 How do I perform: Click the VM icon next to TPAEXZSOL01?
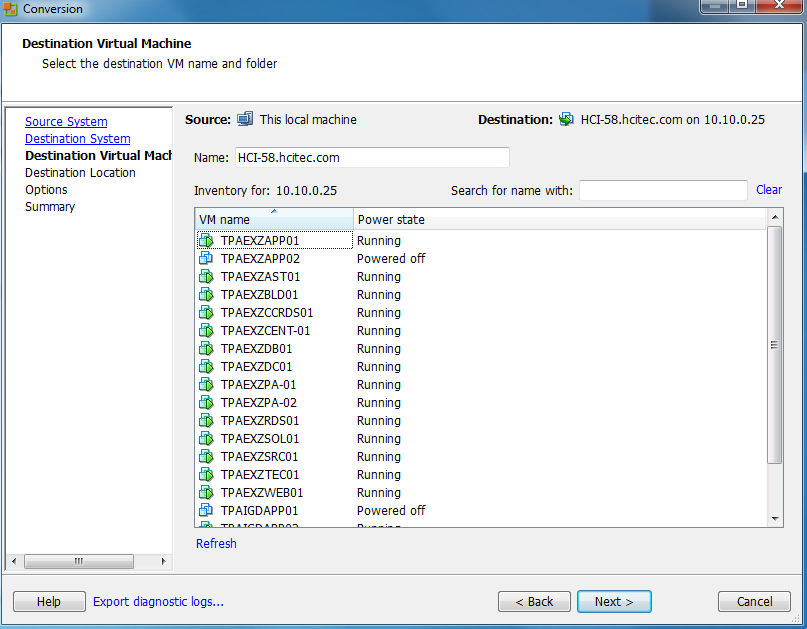[206, 438]
